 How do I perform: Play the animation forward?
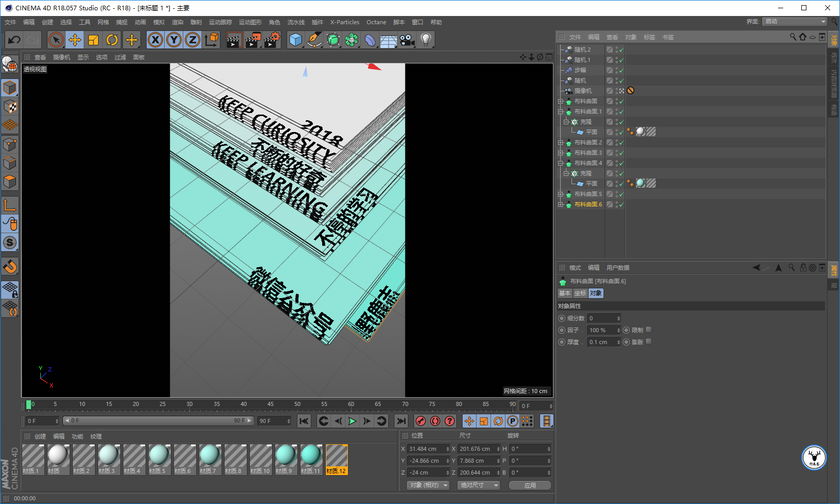352,421
